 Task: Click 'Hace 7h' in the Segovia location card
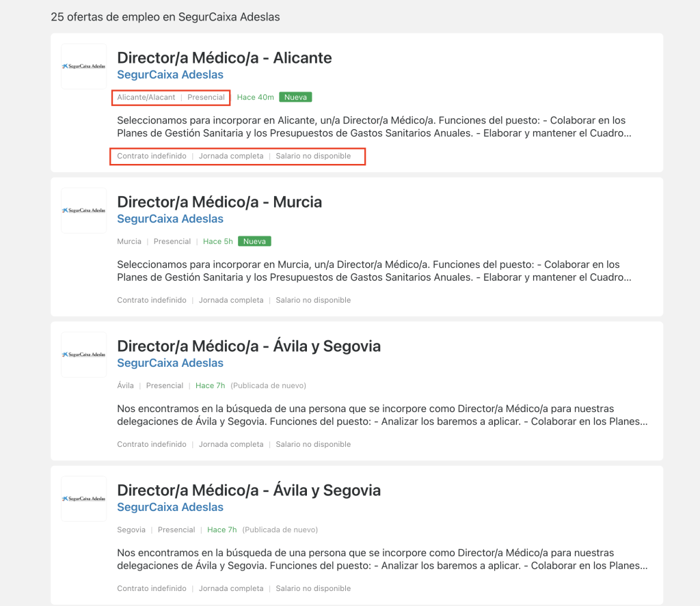(222, 529)
